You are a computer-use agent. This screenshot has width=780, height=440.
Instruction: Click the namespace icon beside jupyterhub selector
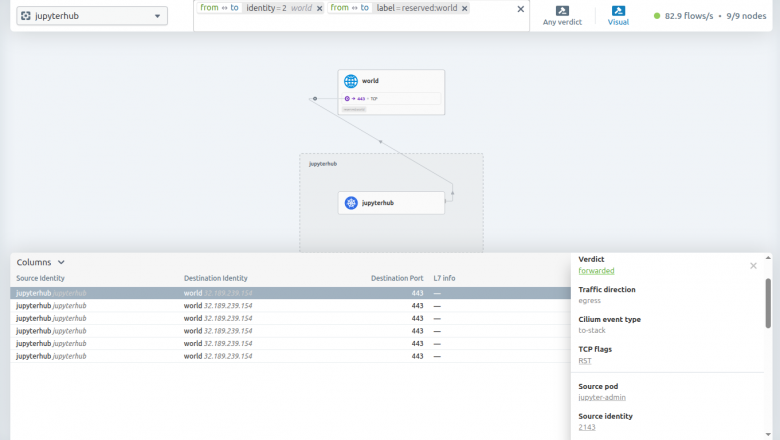[x=26, y=16]
